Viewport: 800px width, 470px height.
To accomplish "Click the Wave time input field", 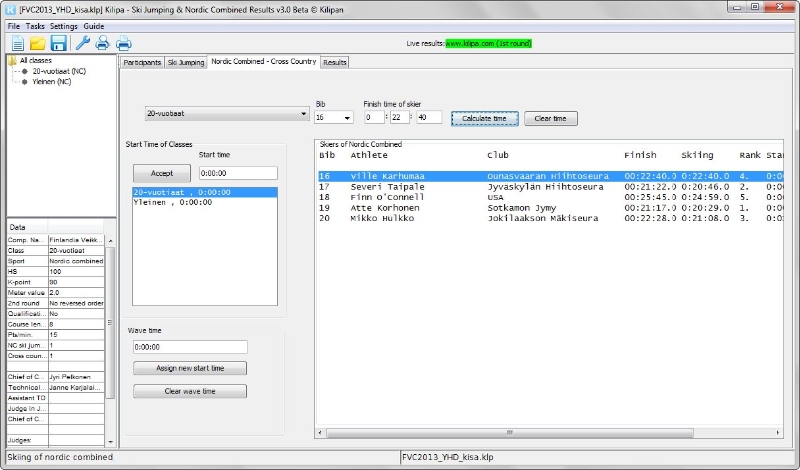I will click(x=190, y=347).
